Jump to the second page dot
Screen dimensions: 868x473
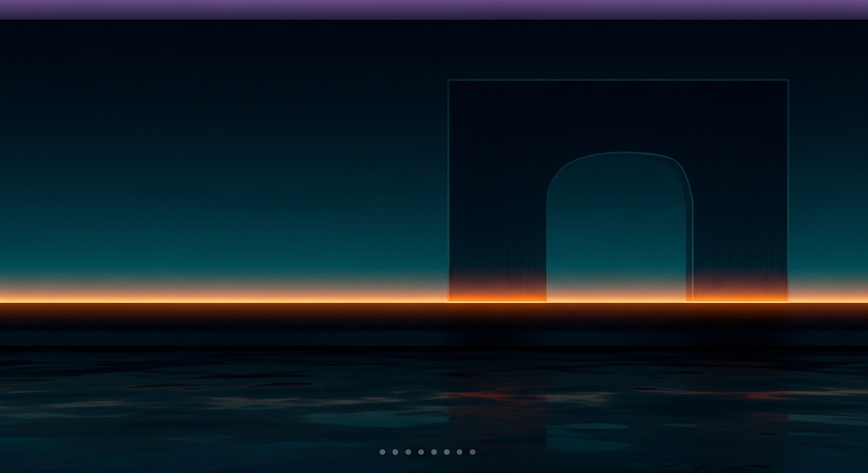[x=395, y=452]
